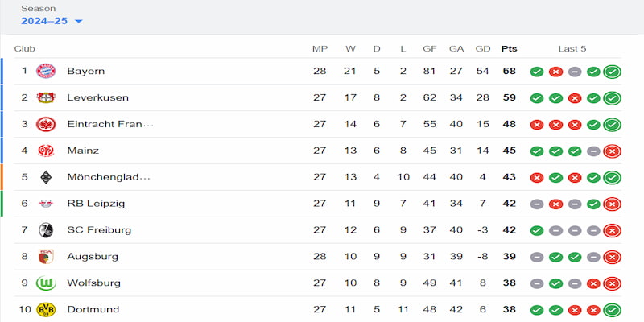Click Bayern's most recent win result icon
The width and height of the screenshot is (644, 322).
pyautogui.click(x=612, y=72)
